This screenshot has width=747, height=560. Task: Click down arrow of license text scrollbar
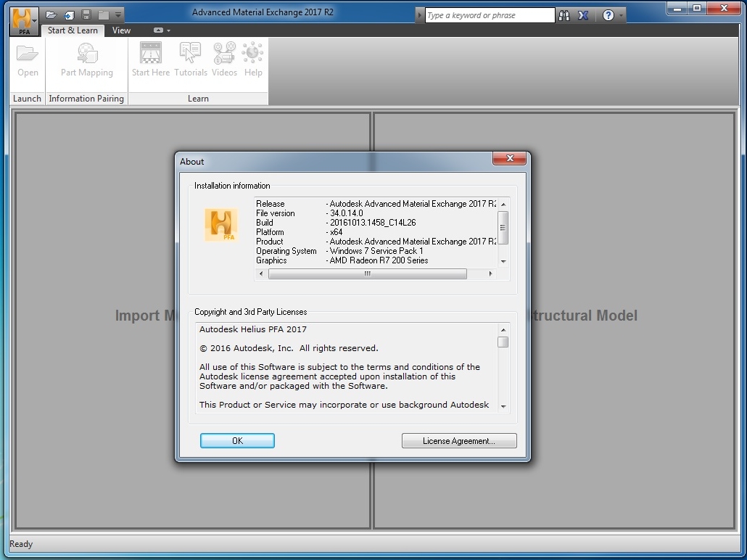point(503,406)
